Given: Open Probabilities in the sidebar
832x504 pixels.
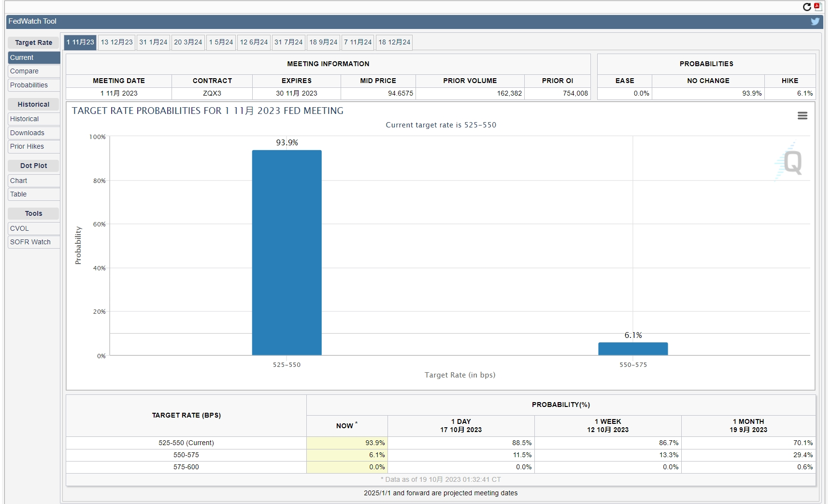Looking at the screenshot, I should (34, 85).
